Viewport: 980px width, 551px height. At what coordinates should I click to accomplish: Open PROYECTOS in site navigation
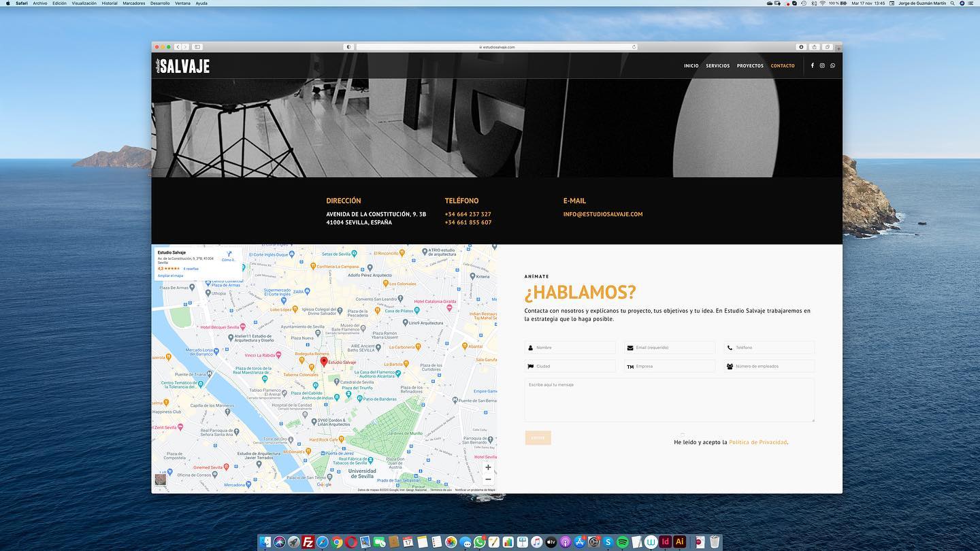[750, 66]
